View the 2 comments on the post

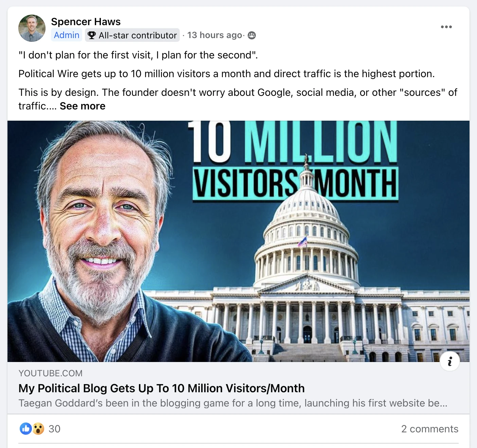click(x=429, y=429)
